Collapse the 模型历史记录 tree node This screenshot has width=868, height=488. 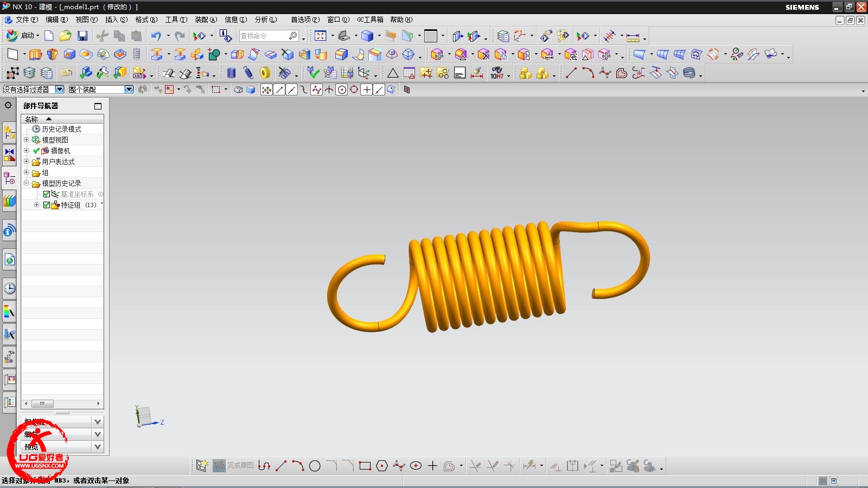pos(26,183)
